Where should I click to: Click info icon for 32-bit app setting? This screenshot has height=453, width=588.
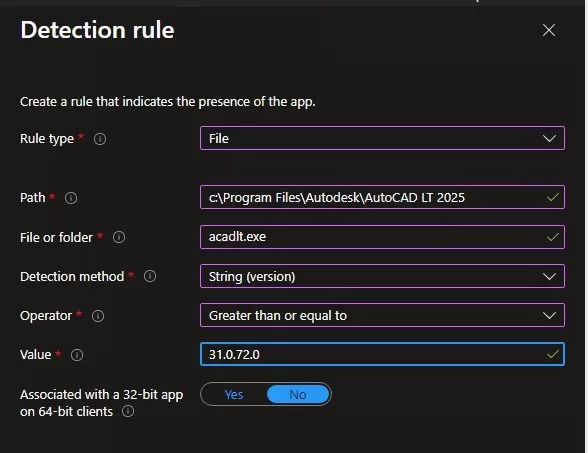click(128, 411)
